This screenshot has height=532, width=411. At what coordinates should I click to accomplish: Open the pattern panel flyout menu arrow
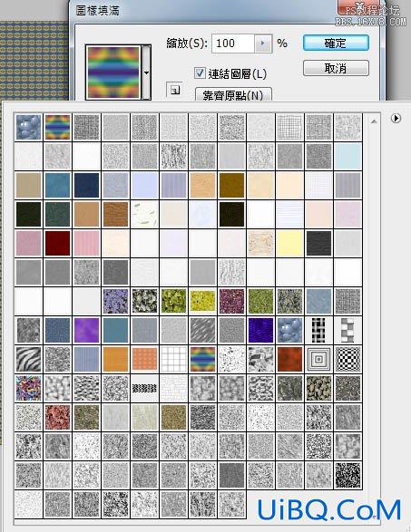[396, 118]
